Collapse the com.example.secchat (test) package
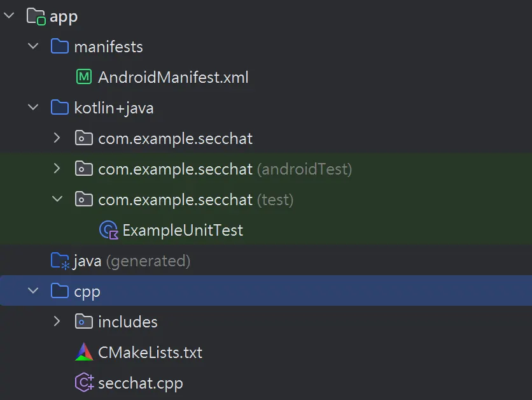Viewport: 532px width, 400px height. coord(57,199)
